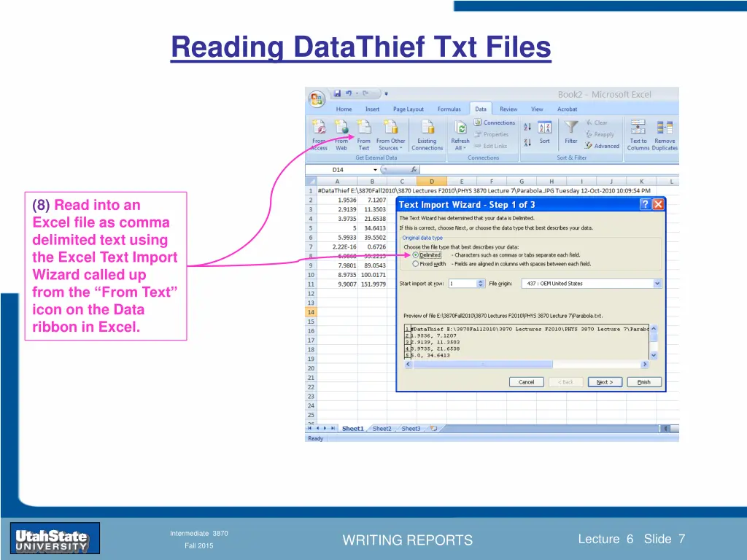Select the Data ribbon tab
The height and width of the screenshot is (560, 747).
tap(481, 109)
